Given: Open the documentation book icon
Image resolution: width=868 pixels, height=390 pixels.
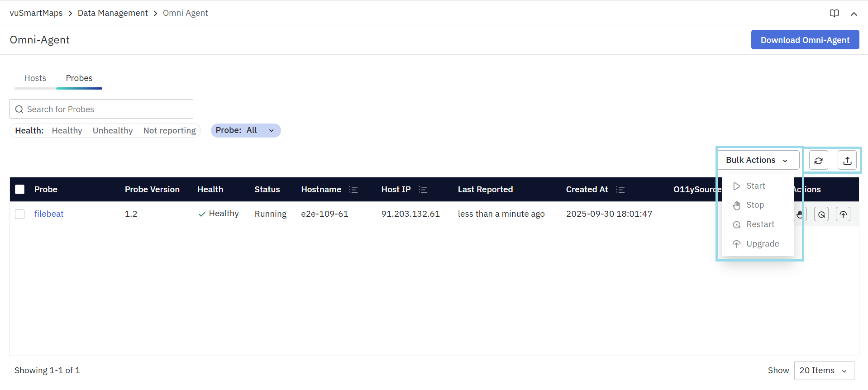Looking at the screenshot, I should (x=834, y=13).
